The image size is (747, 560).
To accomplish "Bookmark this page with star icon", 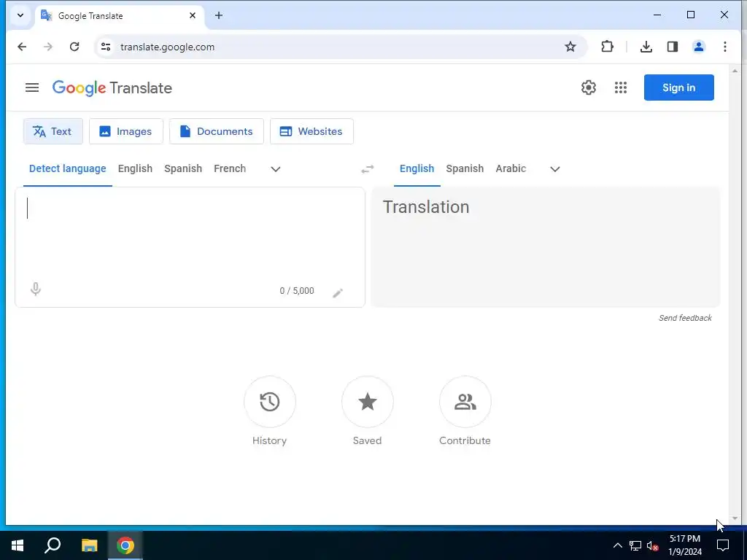I will [x=570, y=47].
